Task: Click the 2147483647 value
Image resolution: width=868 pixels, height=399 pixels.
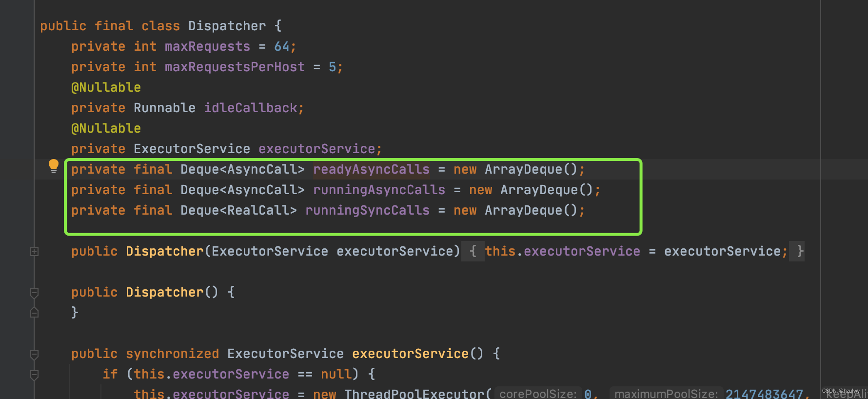Action: click(764, 394)
